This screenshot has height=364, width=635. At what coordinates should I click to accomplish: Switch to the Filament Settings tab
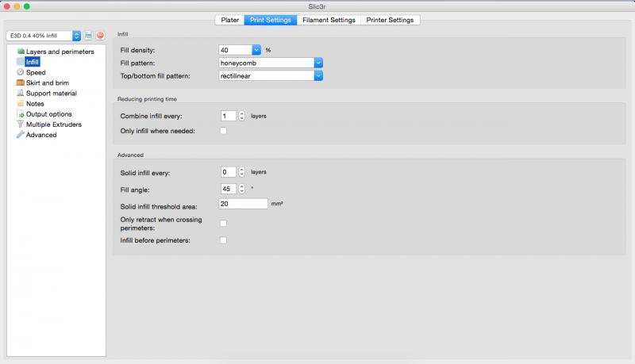[329, 20]
